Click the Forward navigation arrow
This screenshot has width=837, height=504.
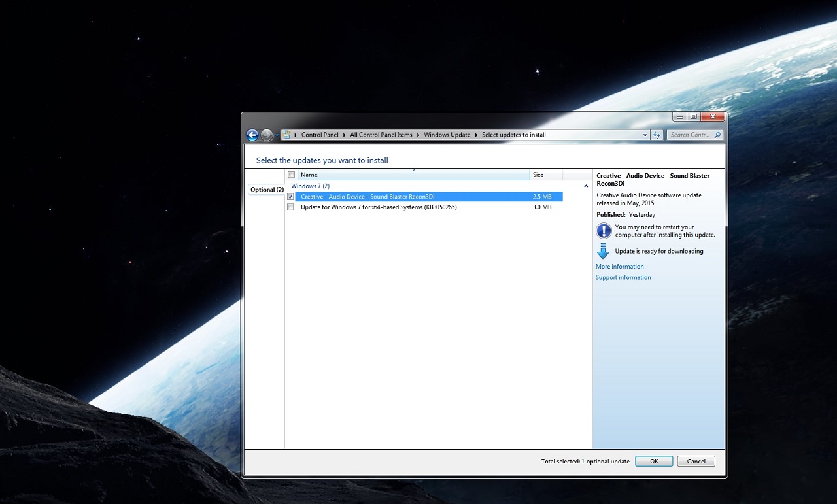(267, 135)
